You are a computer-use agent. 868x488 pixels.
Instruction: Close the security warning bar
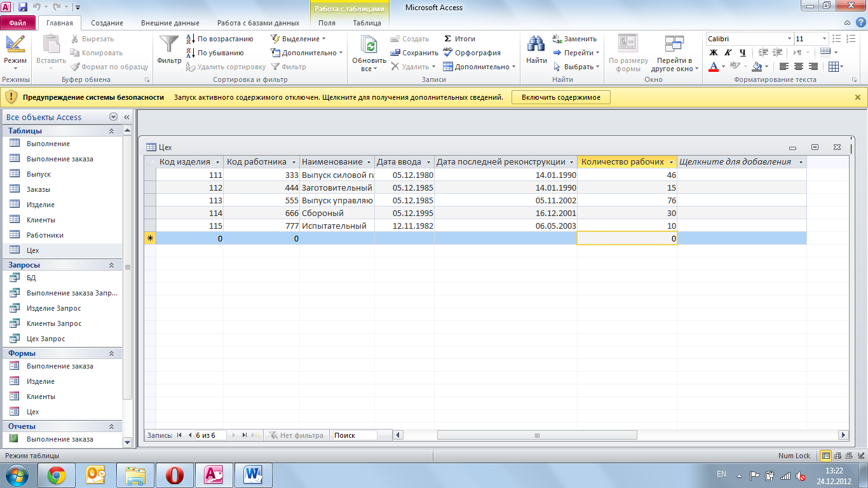click(858, 97)
